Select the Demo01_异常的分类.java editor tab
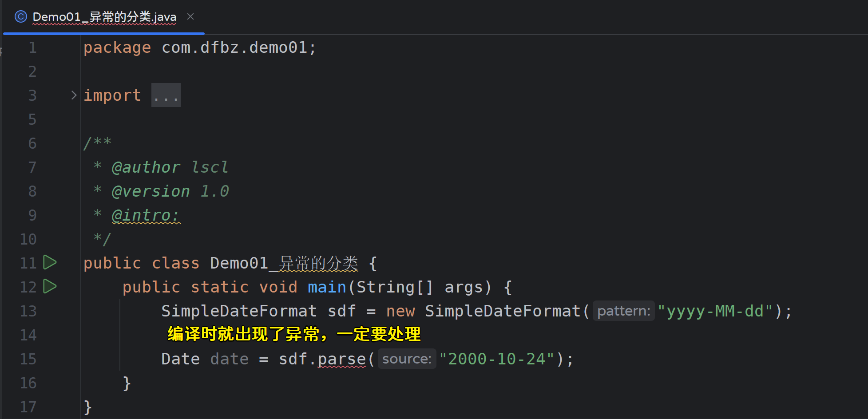Screen dimensions: 868x419 pyautogui.click(x=104, y=17)
